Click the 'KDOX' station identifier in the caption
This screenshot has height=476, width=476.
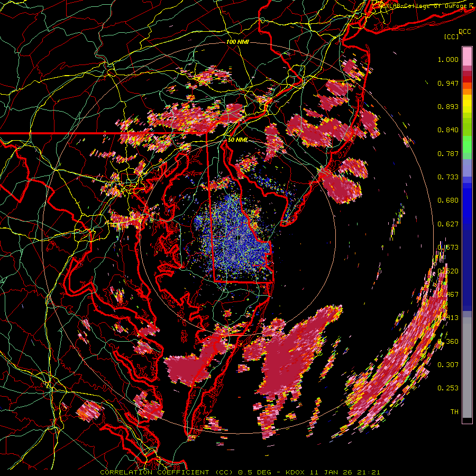click(x=295, y=472)
